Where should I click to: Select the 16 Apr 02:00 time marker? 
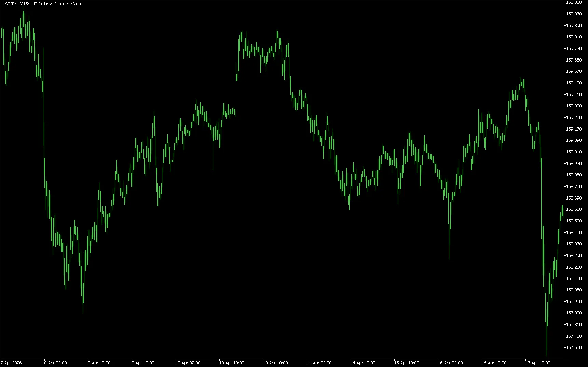tap(450, 363)
